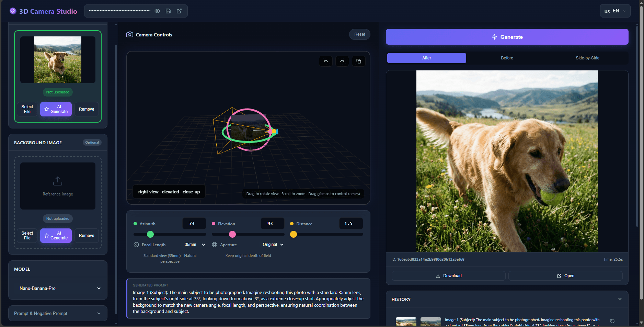Click the green Azimuth slider handle
The height and width of the screenshot is (327, 644).
(150, 234)
